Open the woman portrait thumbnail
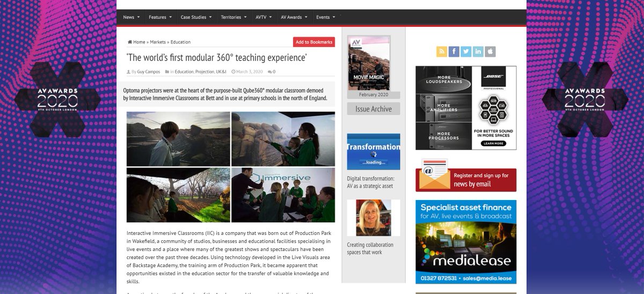The image size is (644, 294). pyautogui.click(x=374, y=218)
